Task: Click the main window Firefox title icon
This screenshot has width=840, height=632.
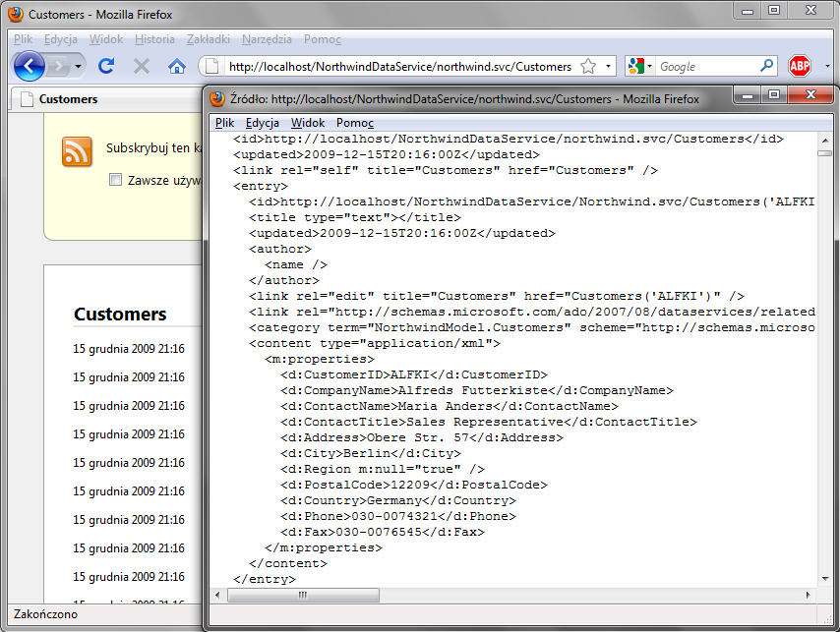Action: point(16,14)
